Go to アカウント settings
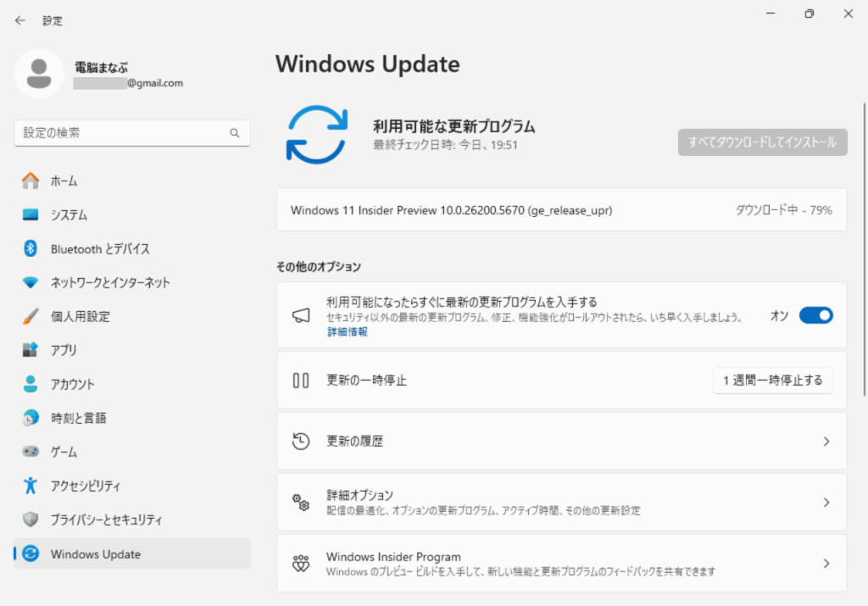The width and height of the screenshot is (868, 606). pyautogui.click(x=132, y=384)
